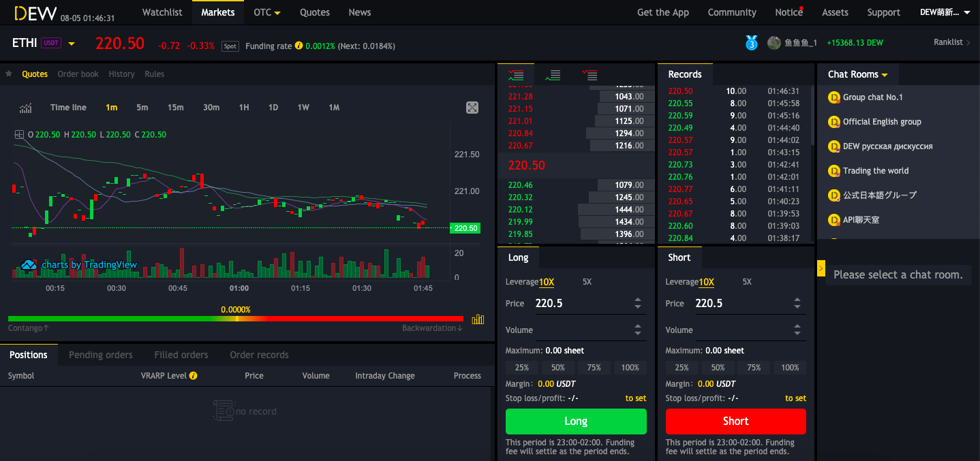The image size is (980, 461).
Task: Show sell-orders-only order book view
Action: point(589,75)
